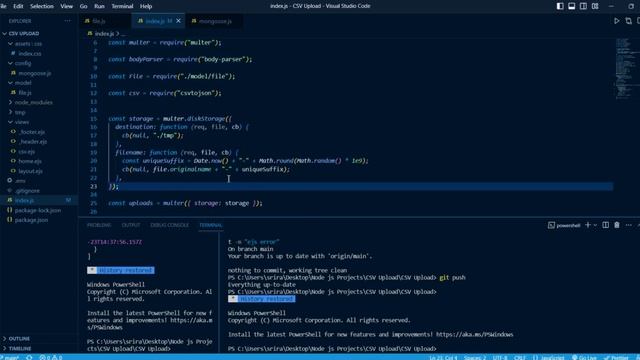Open Explorer panel more actions ellipsis
640x360 pixels.
[x=67, y=21]
